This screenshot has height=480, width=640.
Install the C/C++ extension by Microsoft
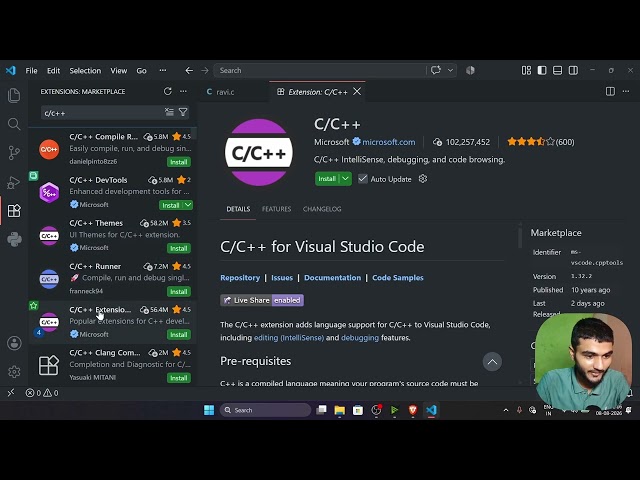tap(327, 179)
